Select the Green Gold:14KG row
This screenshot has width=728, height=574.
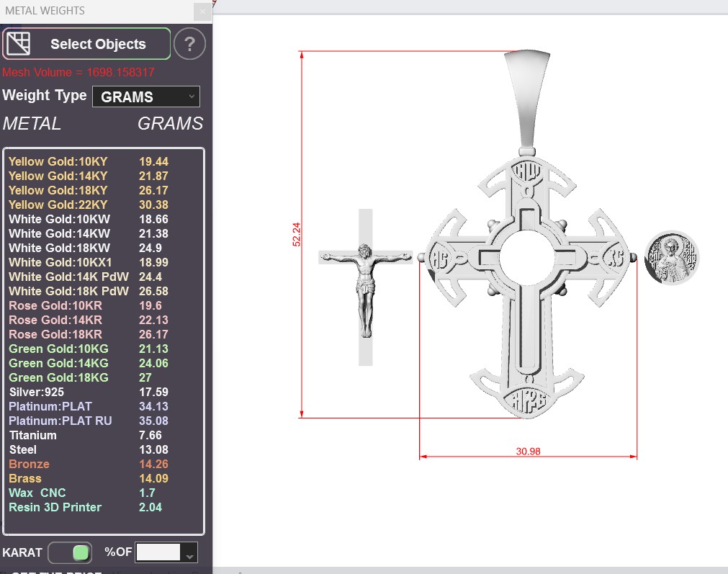coord(89,363)
